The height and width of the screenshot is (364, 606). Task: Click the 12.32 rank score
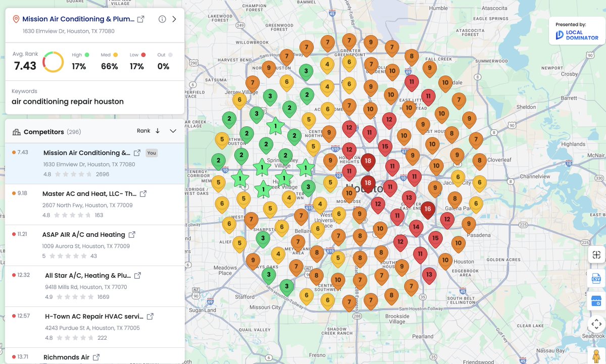(x=23, y=275)
